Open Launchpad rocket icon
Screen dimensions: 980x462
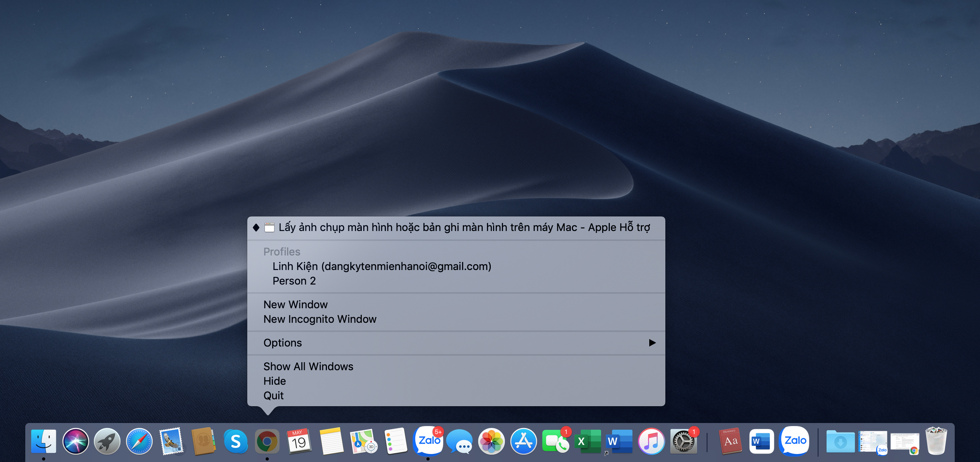[107, 441]
